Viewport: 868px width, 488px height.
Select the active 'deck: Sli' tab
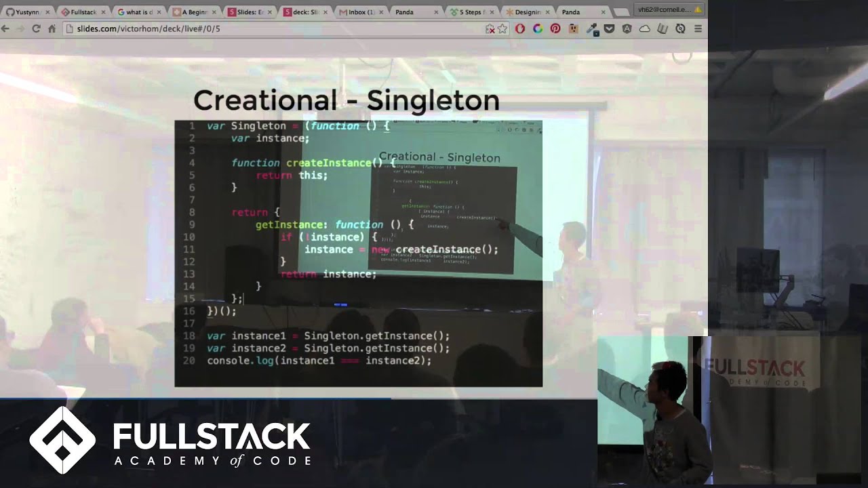pyautogui.click(x=305, y=12)
